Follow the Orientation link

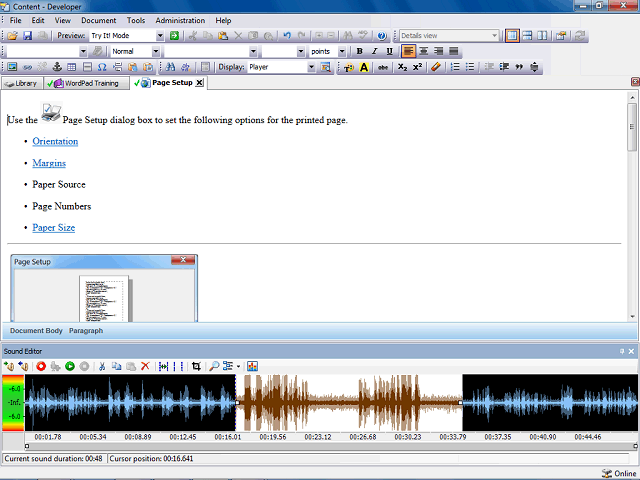tap(55, 141)
